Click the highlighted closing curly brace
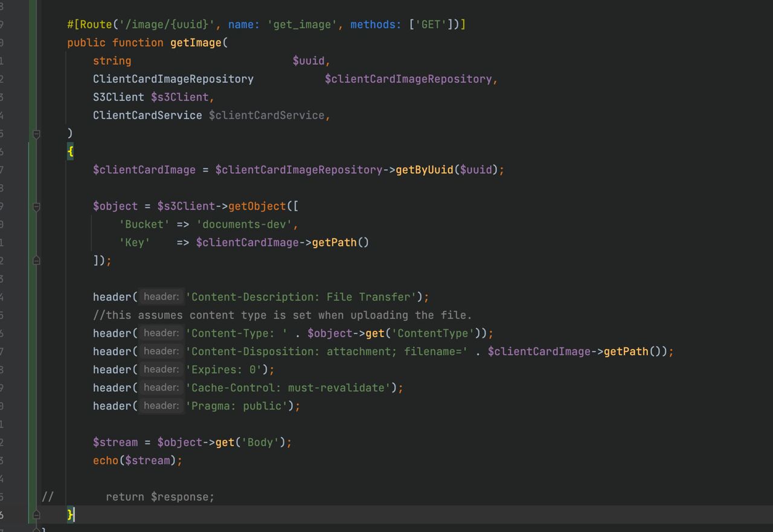The image size is (773, 532). (x=71, y=514)
